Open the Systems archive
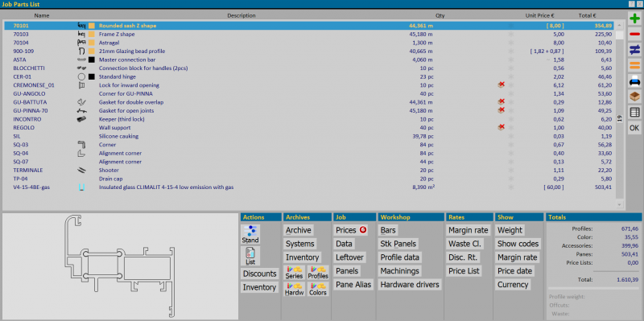 click(300, 244)
